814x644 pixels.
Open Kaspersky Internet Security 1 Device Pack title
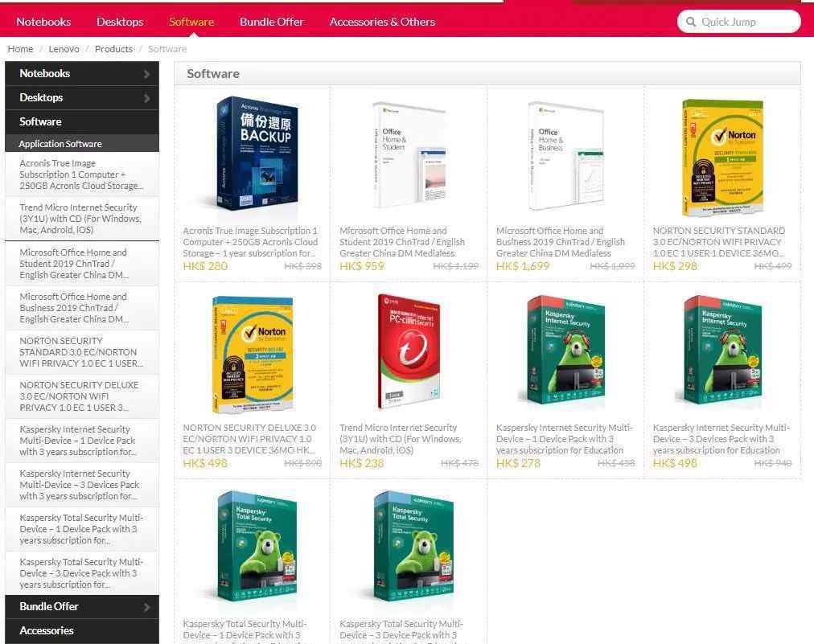(x=565, y=439)
